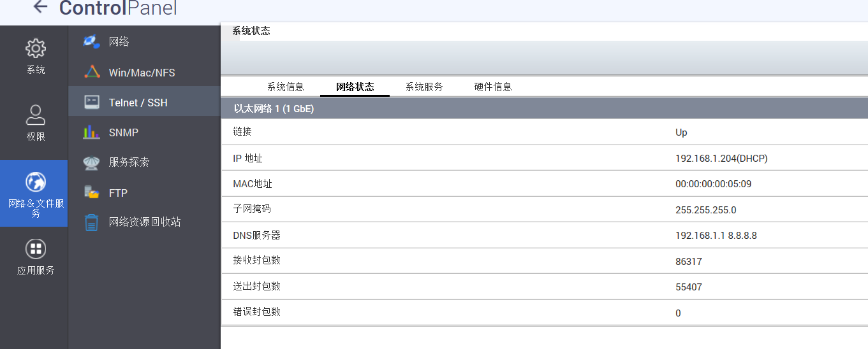This screenshot has width=868, height=349.
Task: Click the 服务探索 menu label
Action: click(129, 162)
